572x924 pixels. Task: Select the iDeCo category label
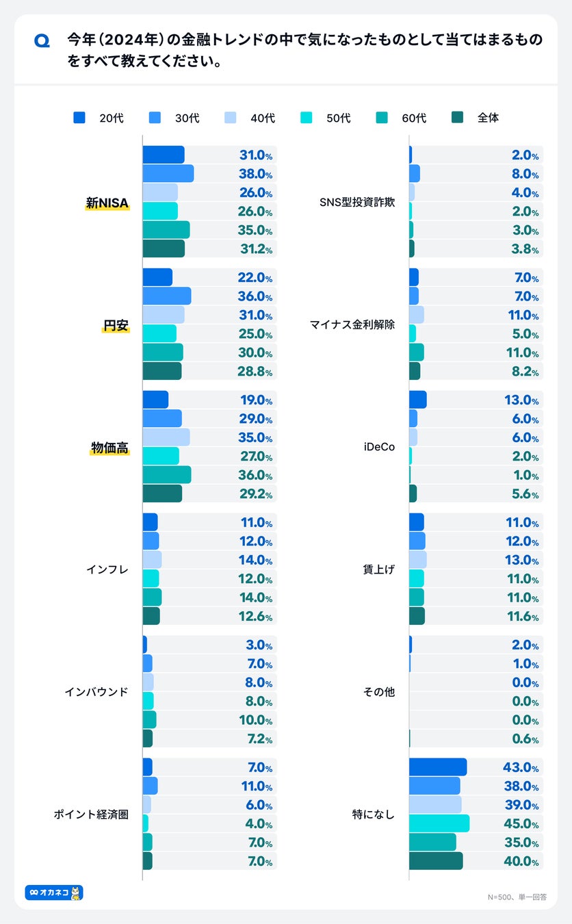coord(379,448)
